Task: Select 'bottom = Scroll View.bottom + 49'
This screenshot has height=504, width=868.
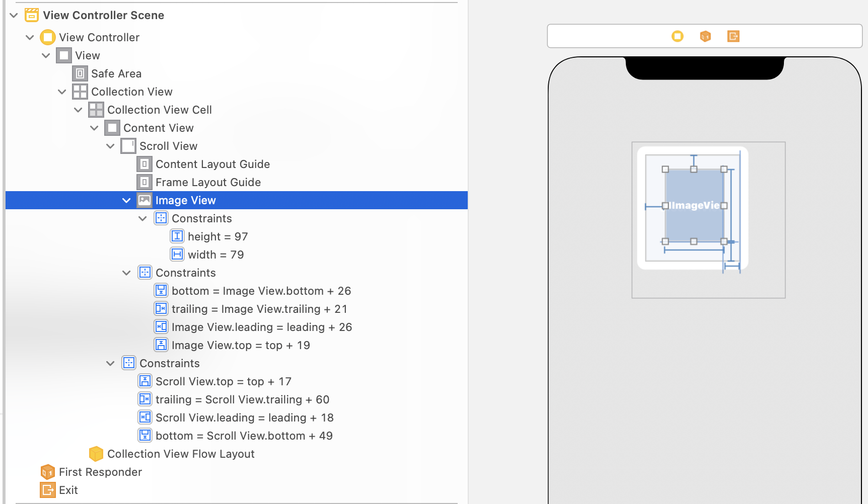Action: click(244, 436)
